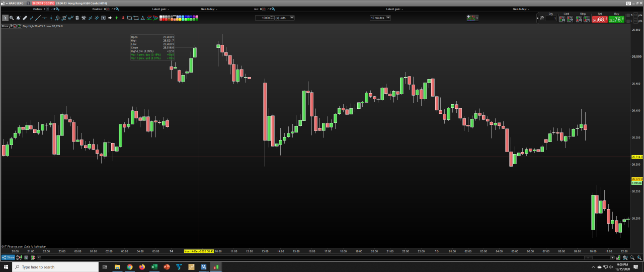Select the triangle drawing tool
644x272 pixels.
coord(142,18)
